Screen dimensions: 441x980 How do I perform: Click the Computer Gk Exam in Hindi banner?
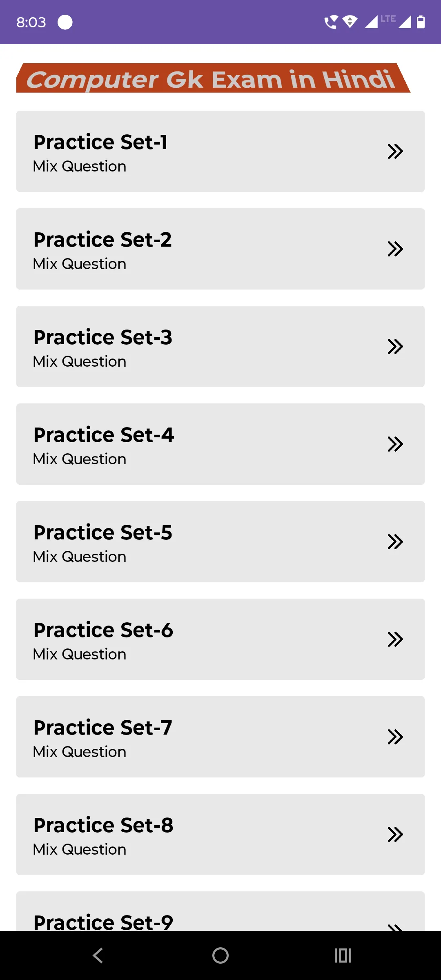click(x=213, y=78)
